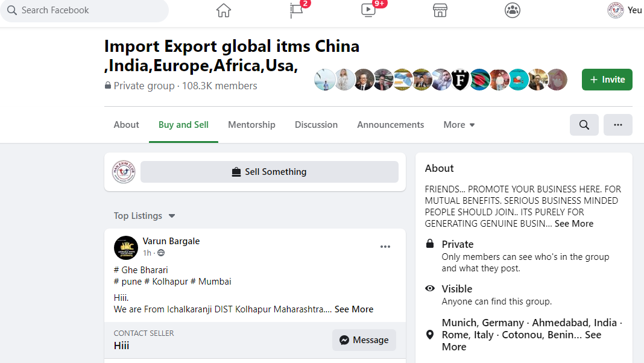The height and width of the screenshot is (363, 644).
Task: Expand the More tab dropdown
Action: (459, 125)
